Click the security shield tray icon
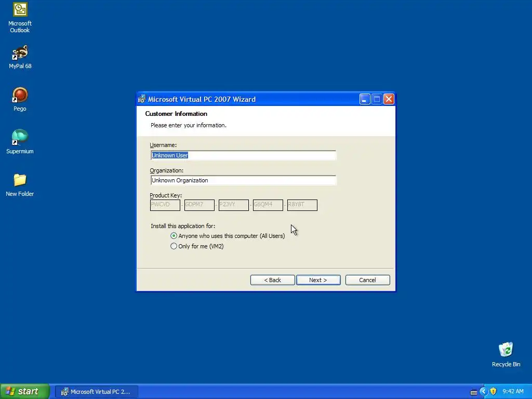The width and height of the screenshot is (532, 399). [x=493, y=391]
